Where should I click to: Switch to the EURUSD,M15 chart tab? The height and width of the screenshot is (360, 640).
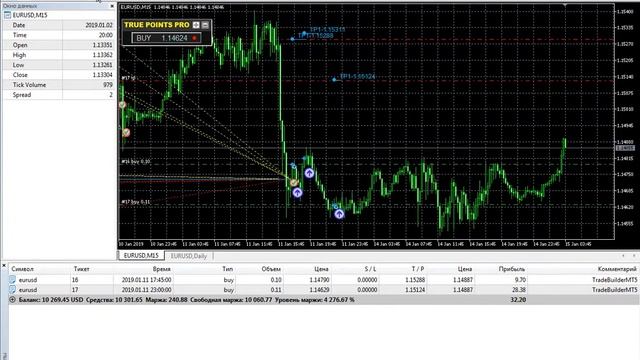tap(141, 256)
